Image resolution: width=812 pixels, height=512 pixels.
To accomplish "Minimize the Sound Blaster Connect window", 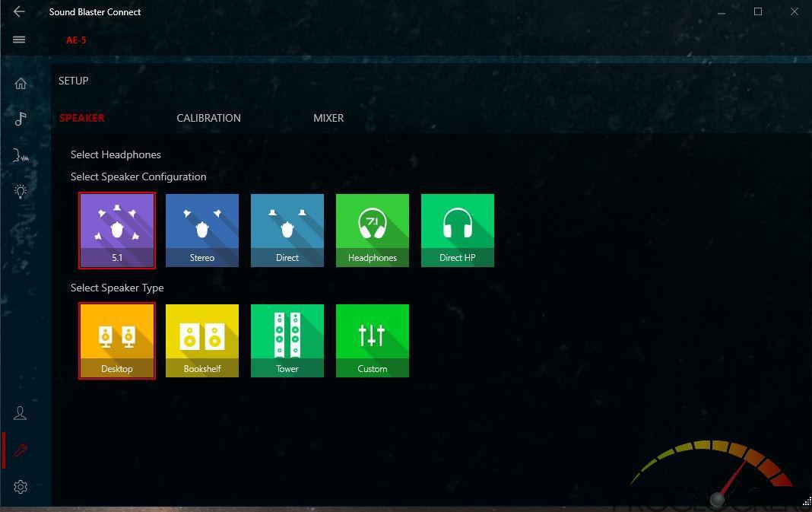I will pos(722,12).
